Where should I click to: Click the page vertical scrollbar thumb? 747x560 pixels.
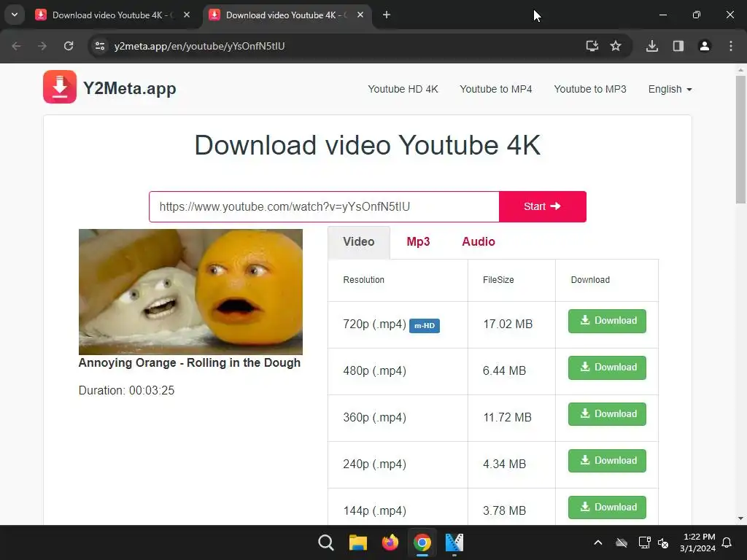click(x=740, y=139)
